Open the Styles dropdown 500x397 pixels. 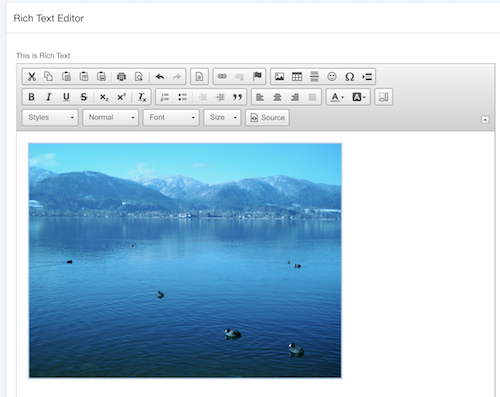tap(50, 117)
